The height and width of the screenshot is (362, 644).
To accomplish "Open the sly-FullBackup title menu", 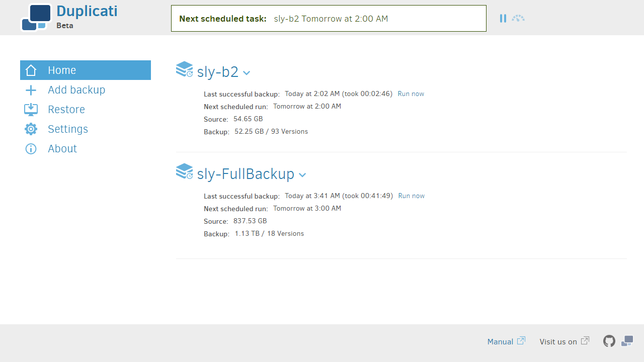I will [x=246, y=174].
